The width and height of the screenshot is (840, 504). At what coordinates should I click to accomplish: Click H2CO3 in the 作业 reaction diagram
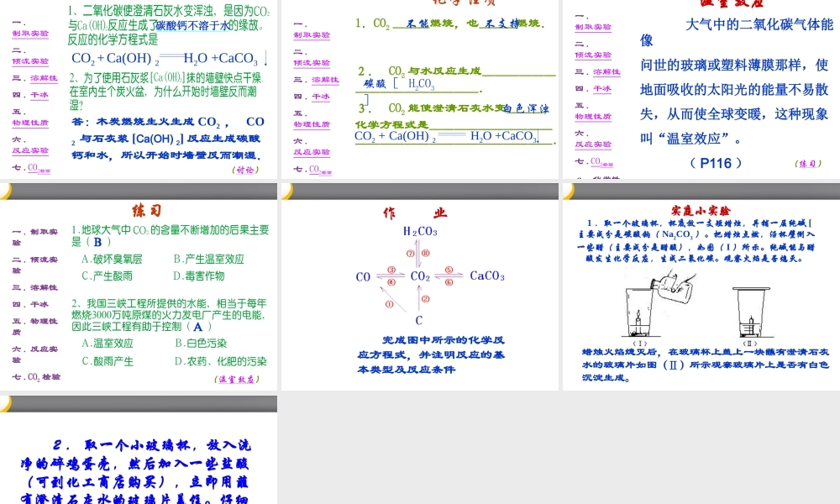tap(420, 231)
